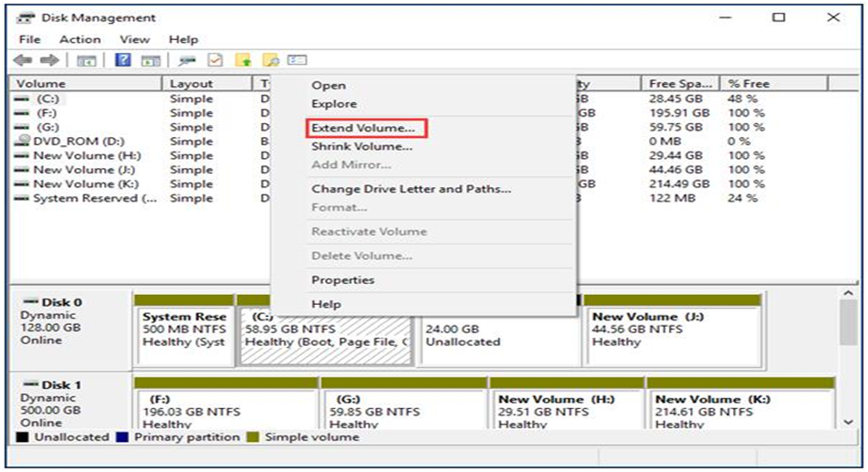
Task: Select the (F:) 196.03 GB partition block
Action: (226, 404)
